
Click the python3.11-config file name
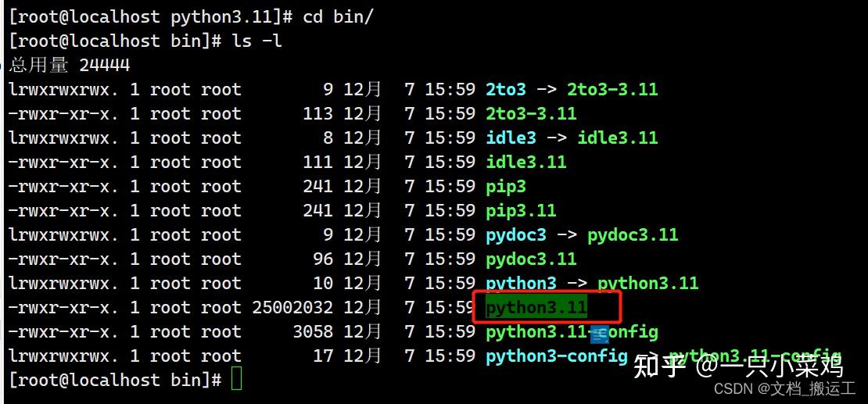(572, 332)
